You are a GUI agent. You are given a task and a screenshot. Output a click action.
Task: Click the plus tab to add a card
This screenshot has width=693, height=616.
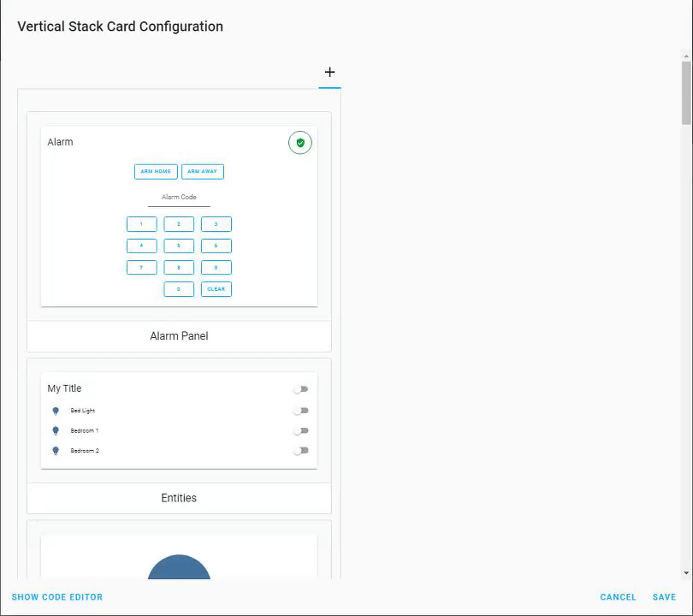[329, 72]
